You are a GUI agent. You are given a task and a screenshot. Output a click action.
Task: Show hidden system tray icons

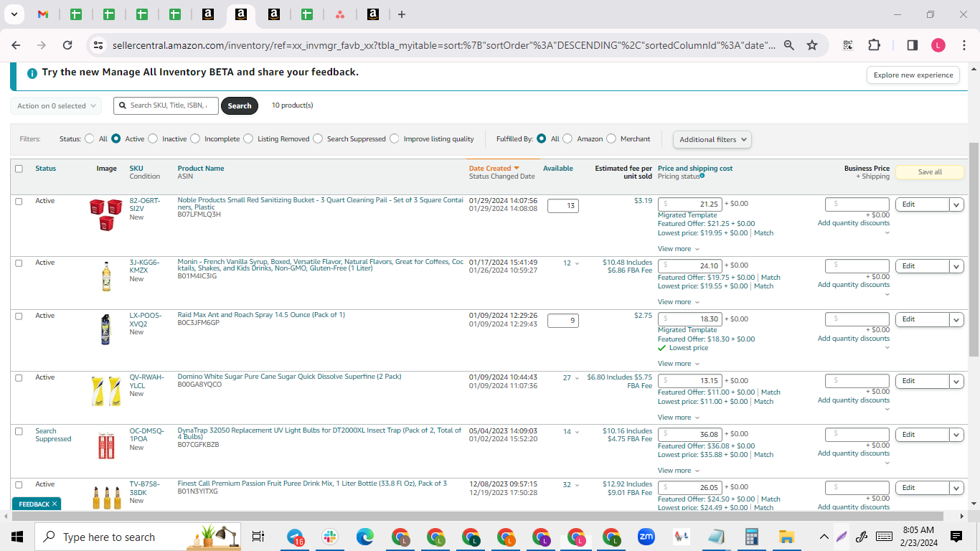(824, 537)
